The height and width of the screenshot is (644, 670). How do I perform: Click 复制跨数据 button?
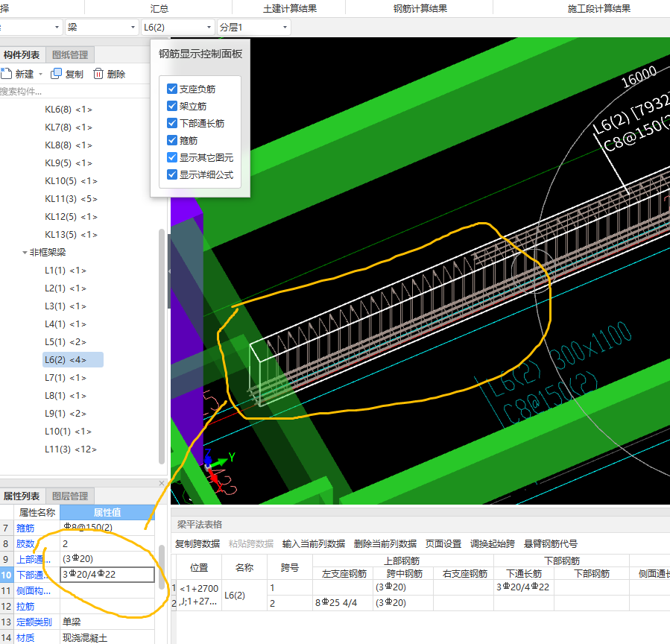(197, 543)
